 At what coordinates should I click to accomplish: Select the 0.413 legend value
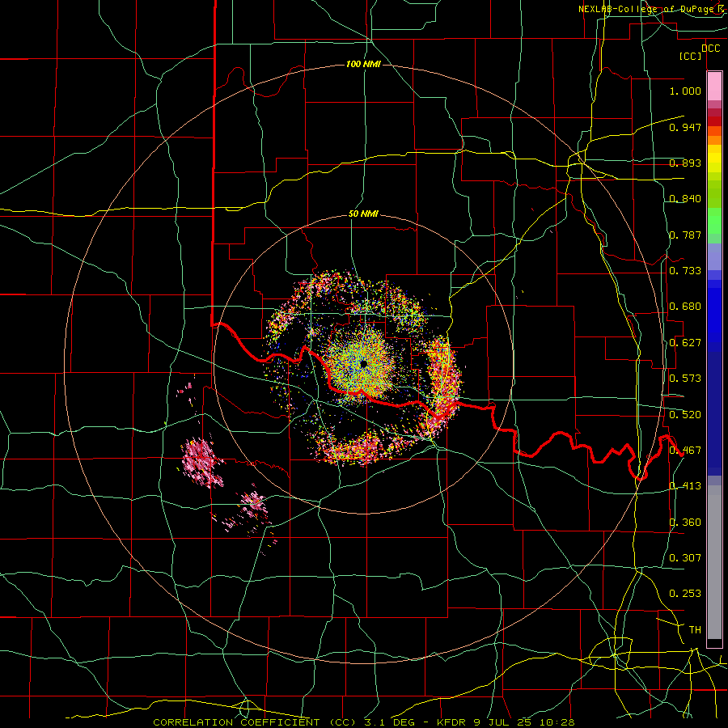click(685, 485)
